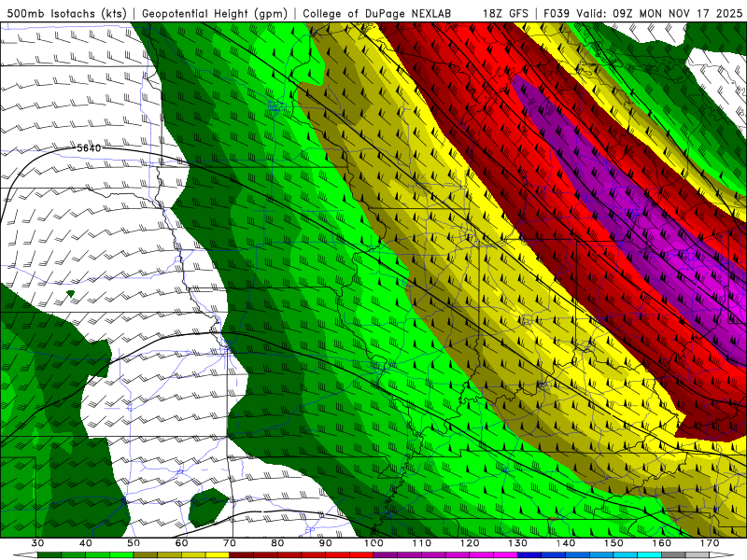This screenshot has height=560, width=747.
Task: Select the dark purple colorbar swatch after 100
Action: (386, 555)
